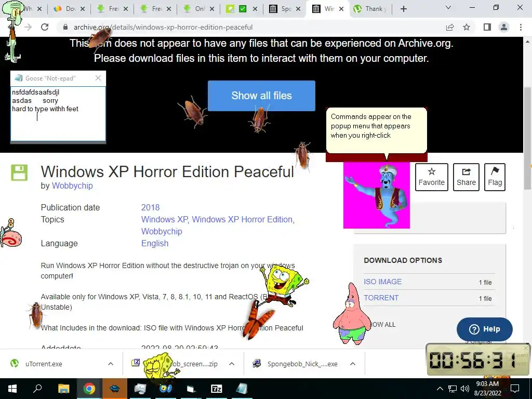Open the tab search chevron
This screenshot has height=399, width=532.
pos(448,7)
